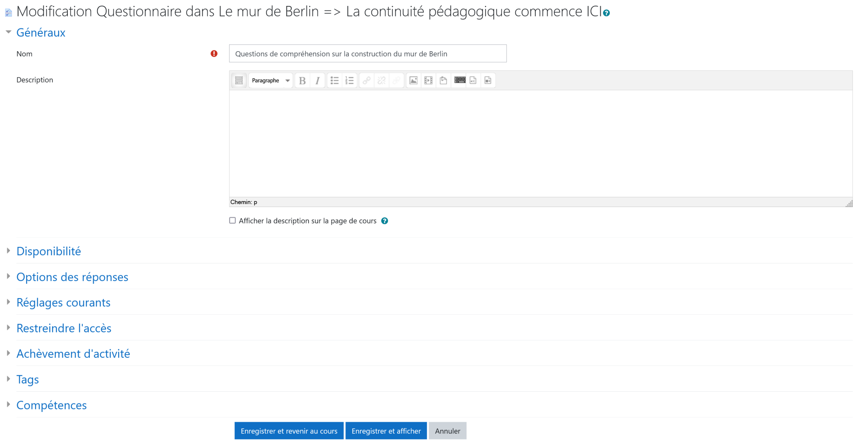Open the record audio tool

point(473,80)
